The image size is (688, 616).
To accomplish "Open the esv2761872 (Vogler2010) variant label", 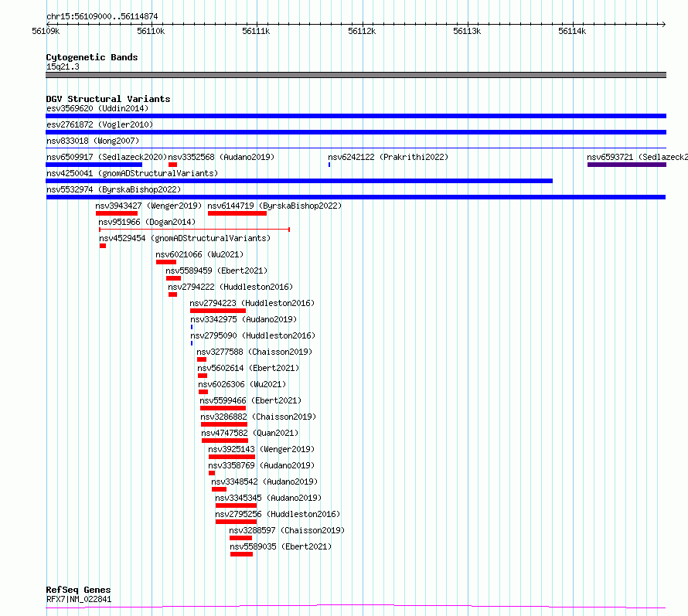I will (100, 124).
